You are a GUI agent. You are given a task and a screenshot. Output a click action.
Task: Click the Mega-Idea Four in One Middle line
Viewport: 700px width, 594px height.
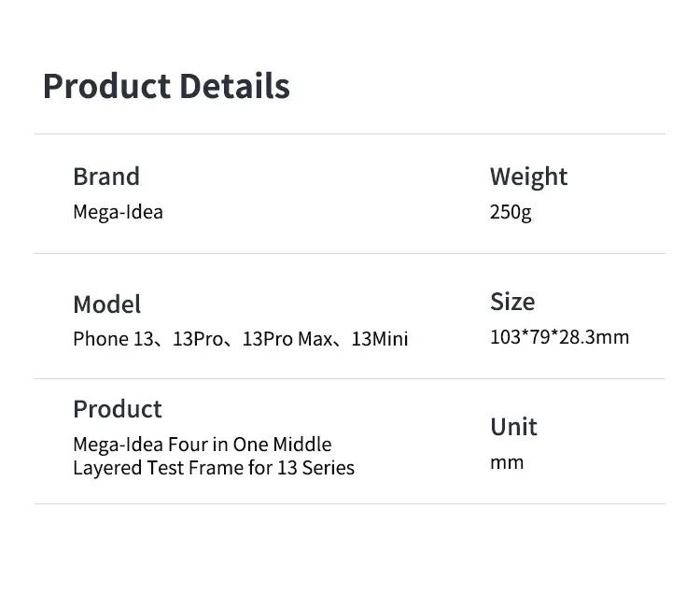(202, 445)
